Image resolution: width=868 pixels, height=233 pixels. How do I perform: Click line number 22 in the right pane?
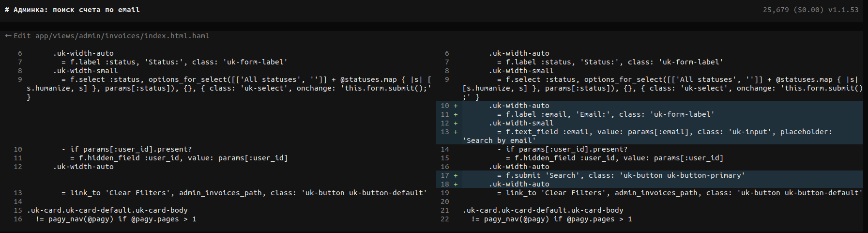[445, 219]
